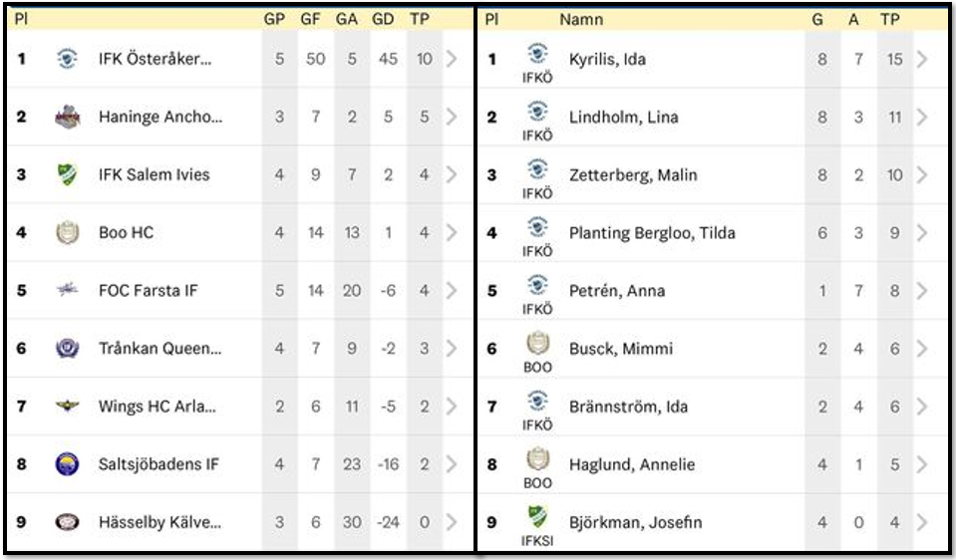
Task: Expand the Björkman, Josefin row arrow
Action: [x=922, y=522]
